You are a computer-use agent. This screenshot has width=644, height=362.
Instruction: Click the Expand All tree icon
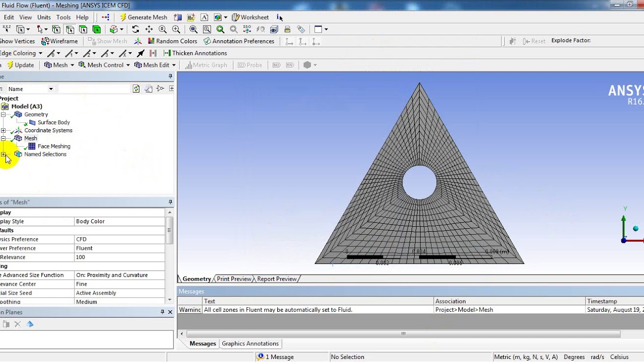[172, 88]
